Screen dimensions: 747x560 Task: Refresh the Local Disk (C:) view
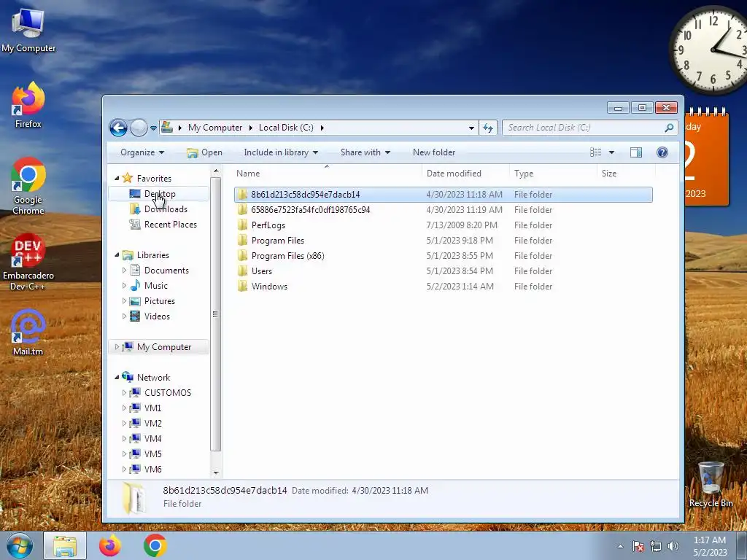point(488,128)
